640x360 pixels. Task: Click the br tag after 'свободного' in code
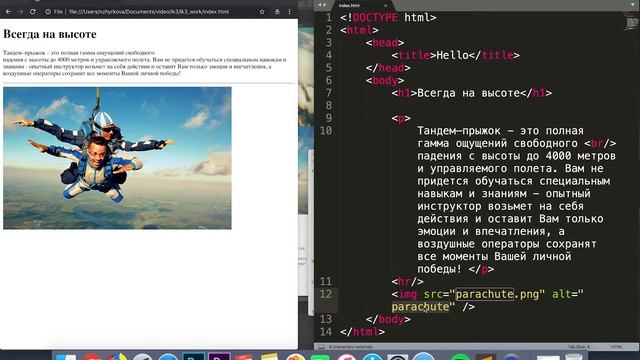(600, 143)
